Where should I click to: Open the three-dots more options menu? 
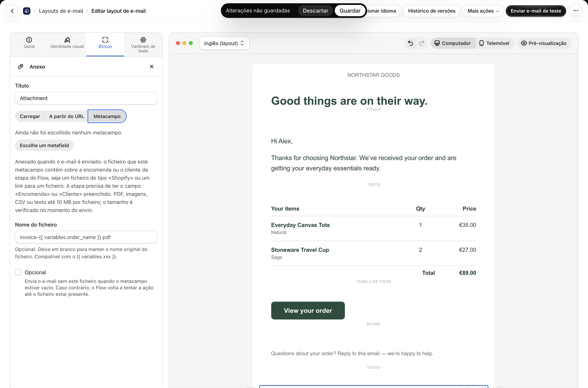coord(576,11)
